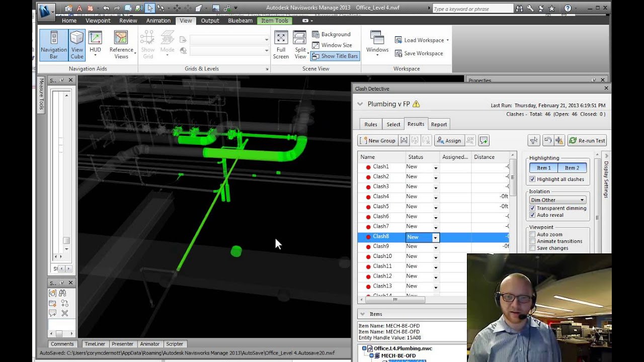Toggle the Navigation Bar button

point(54,45)
